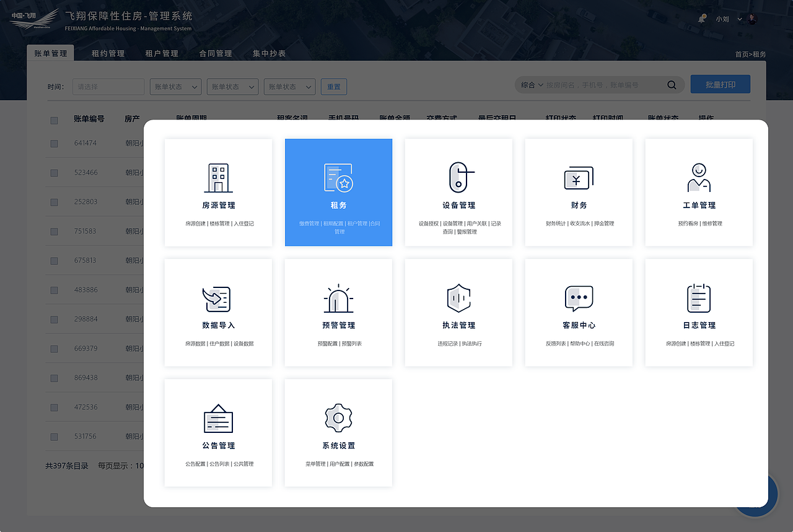
Task: Open the 房源管理 title text
Action: 219,205
